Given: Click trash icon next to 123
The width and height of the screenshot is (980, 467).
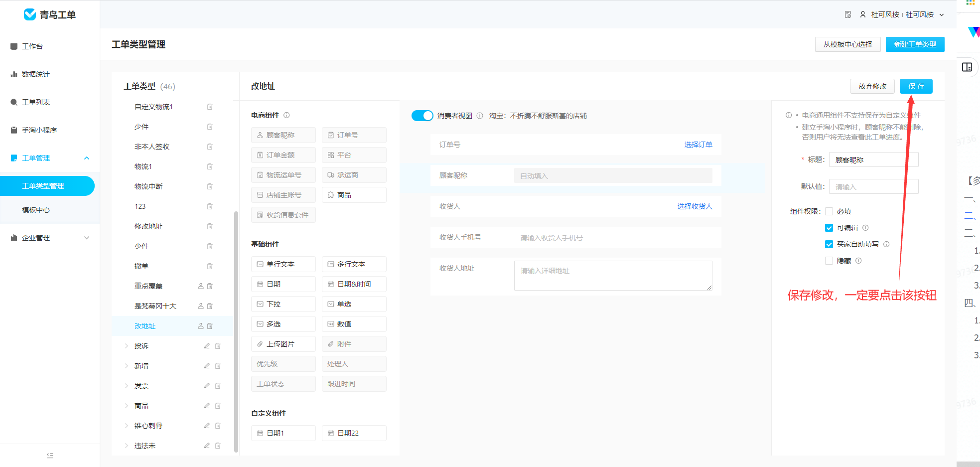Looking at the screenshot, I should [210, 206].
